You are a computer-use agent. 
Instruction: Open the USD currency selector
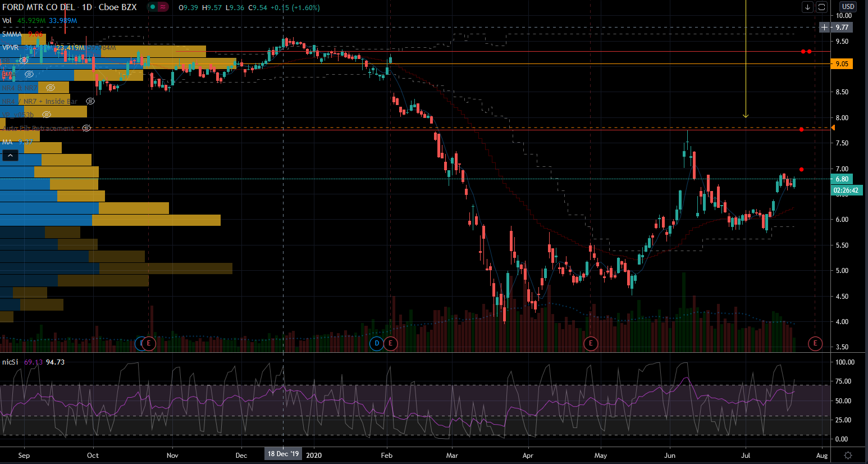pyautogui.click(x=847, y=7)
